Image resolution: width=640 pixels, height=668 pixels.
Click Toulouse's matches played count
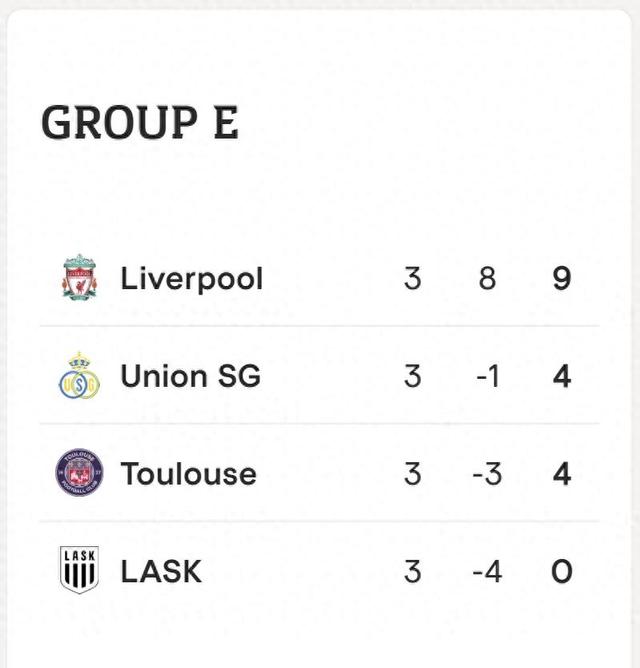tap(412, 473)
